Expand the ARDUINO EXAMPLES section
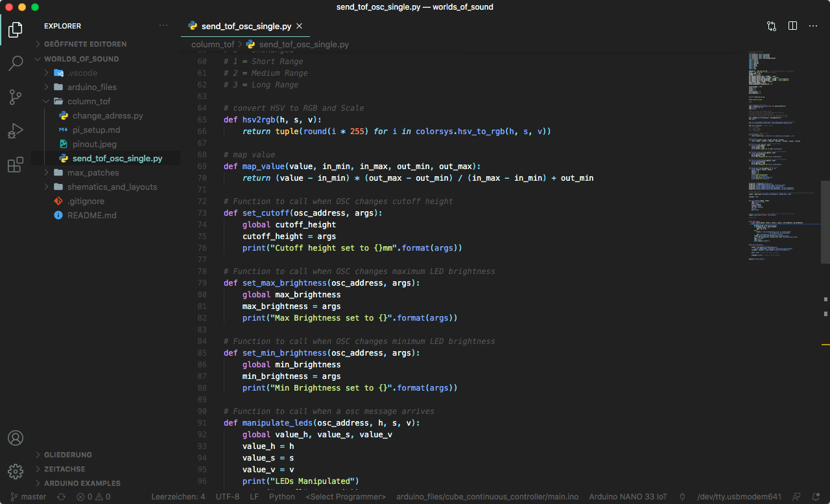830x504 pixels. [x=82, y=483]
